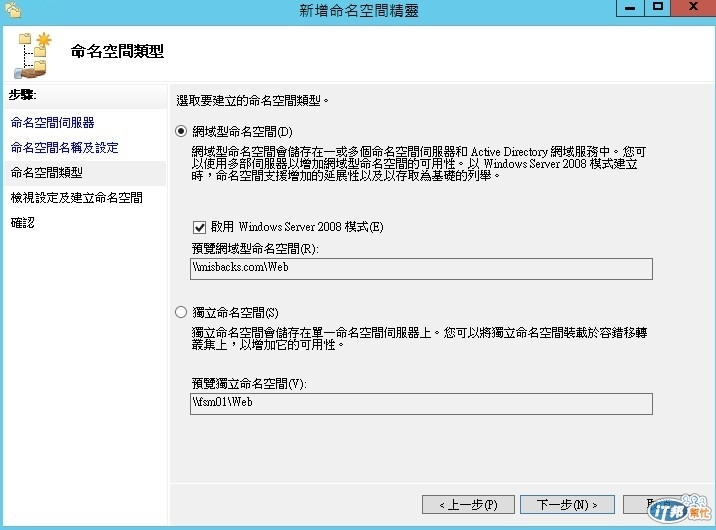Open 命名空間名稱及設定 step
716x530 pixels.
coord(65,148)
